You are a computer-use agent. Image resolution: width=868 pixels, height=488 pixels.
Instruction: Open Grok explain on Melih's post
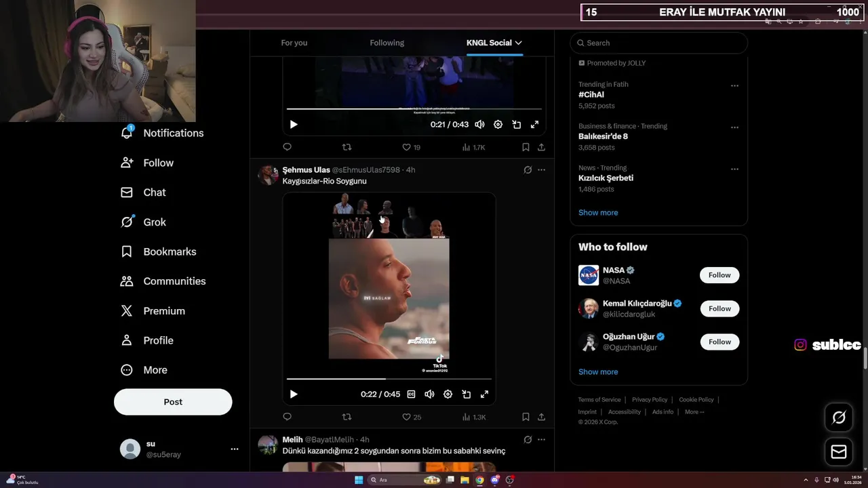click(528, 440)
